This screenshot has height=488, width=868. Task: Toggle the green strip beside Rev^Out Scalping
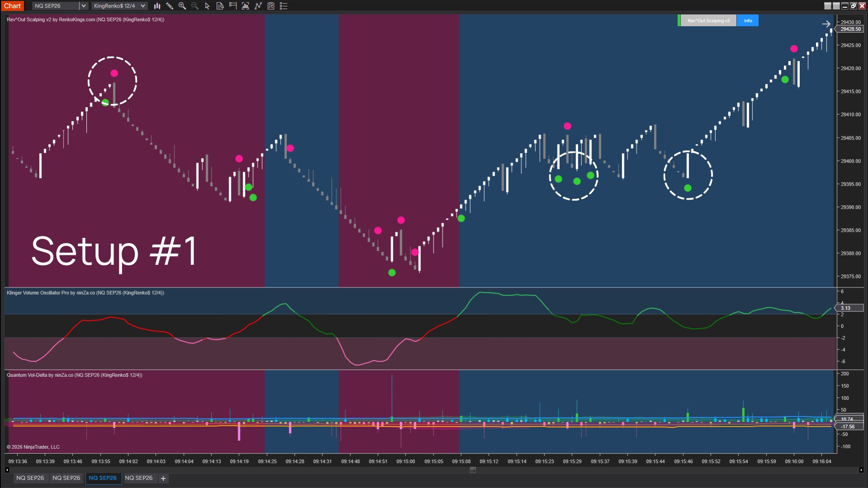tap(679, 21)
